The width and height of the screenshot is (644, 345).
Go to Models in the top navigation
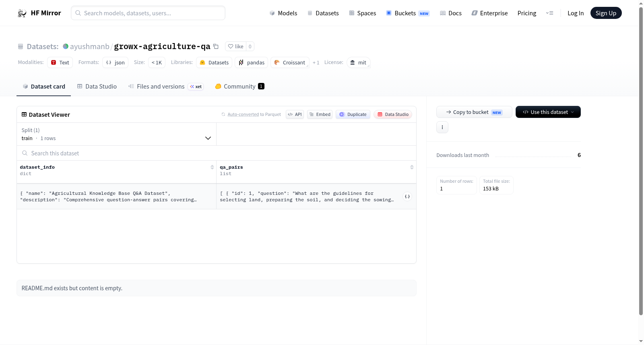[x=283, y=13]
